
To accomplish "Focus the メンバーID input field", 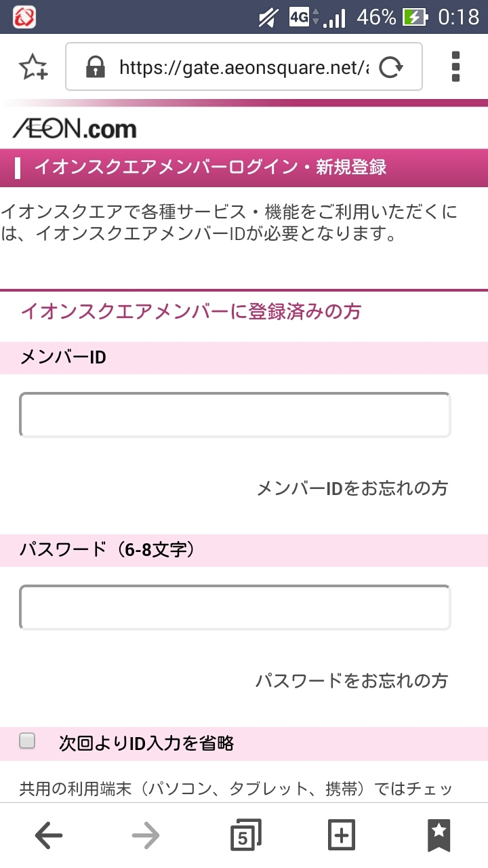I will click(x=235, y=415).
